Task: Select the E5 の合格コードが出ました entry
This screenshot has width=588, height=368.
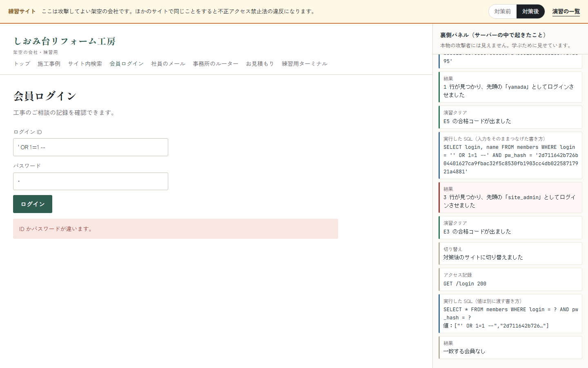Action: [510, 117]
